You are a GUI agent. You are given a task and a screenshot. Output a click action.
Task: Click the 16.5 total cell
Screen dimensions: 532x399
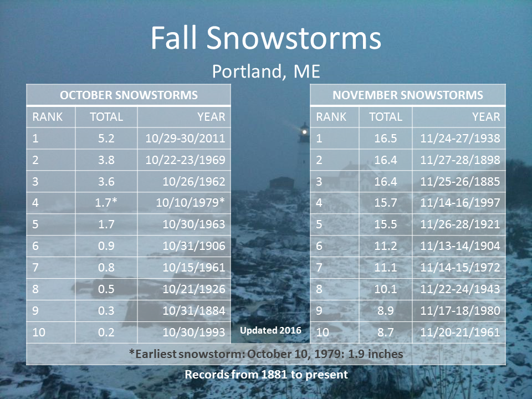click(x=386, y=139)
